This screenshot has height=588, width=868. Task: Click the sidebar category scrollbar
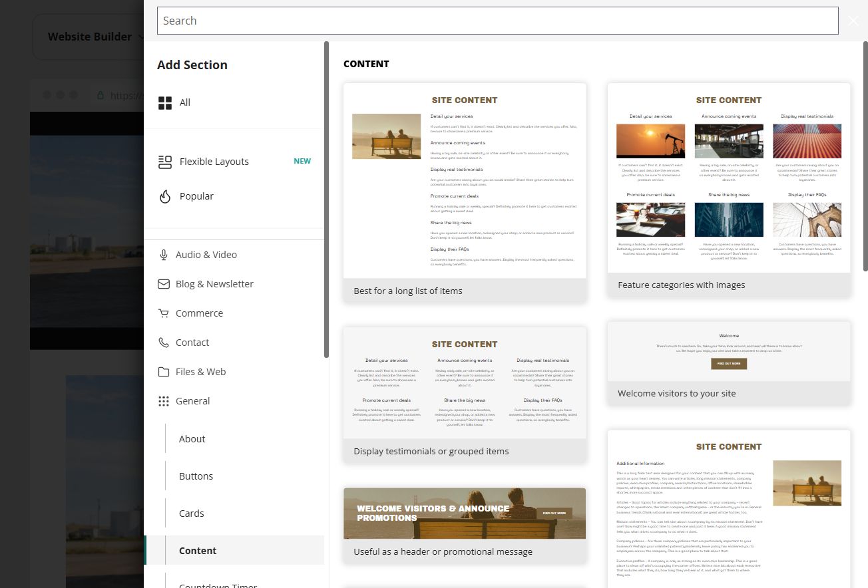[x=326, y=200]
